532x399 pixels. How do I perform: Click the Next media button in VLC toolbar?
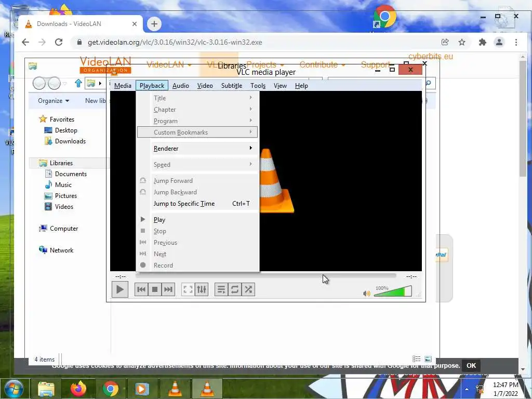click(x=168, y=289)
